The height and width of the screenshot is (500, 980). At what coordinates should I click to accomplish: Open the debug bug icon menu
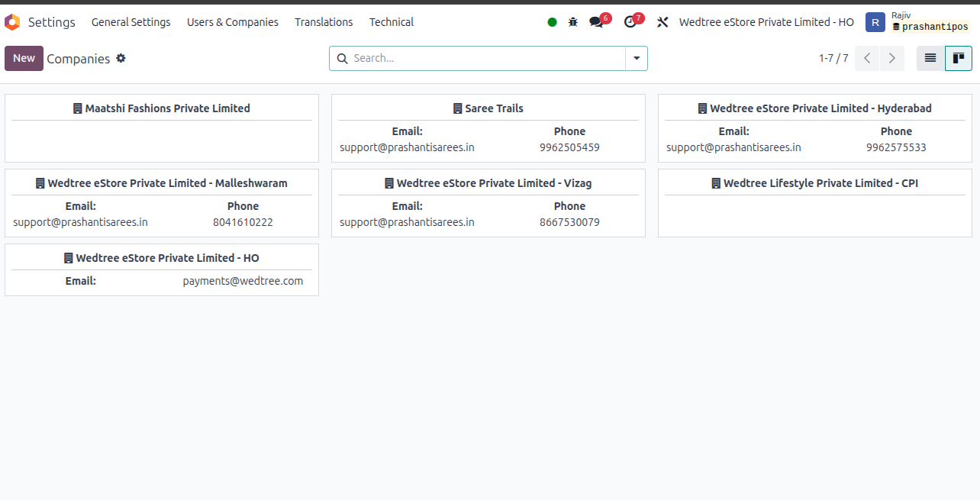point(573,22)
